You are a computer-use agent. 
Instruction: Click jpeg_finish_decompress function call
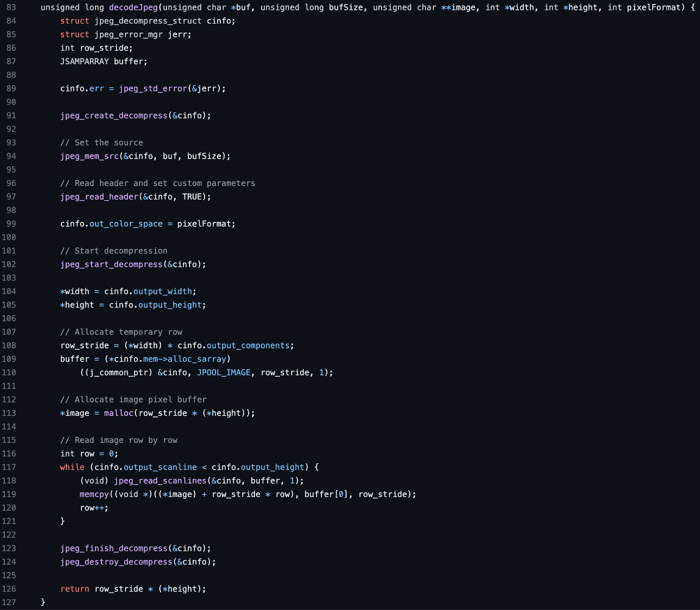[x=114, y=548]
